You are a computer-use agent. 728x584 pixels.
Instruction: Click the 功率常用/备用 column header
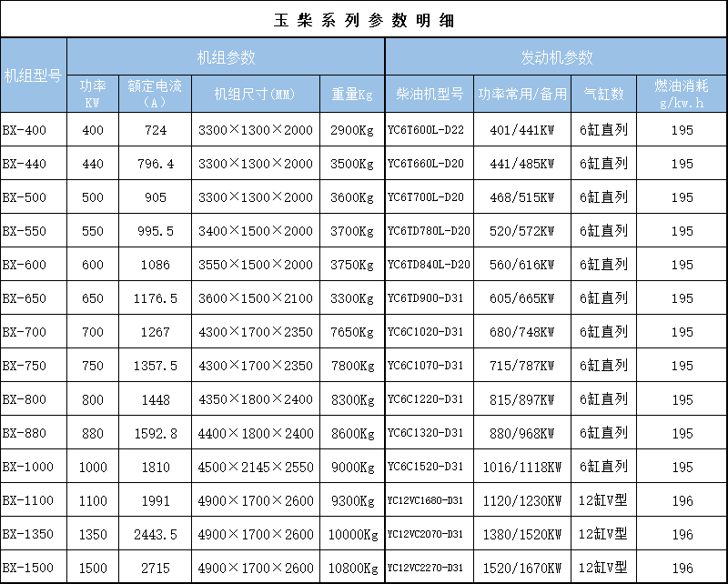tap(522, 94)
